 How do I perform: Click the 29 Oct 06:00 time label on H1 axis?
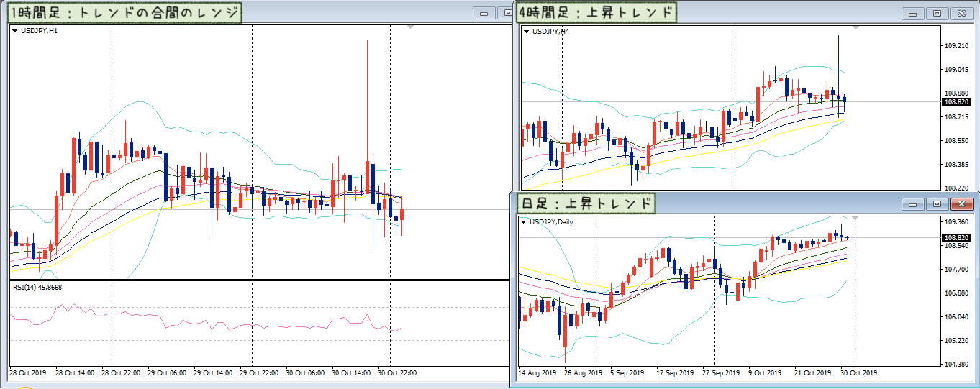(x=167, y=373)
